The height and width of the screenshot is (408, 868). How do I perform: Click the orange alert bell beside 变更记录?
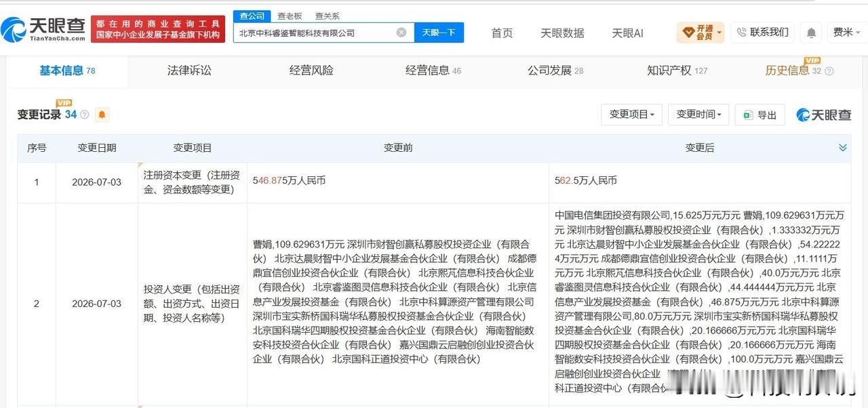click(x=102, y=115)
